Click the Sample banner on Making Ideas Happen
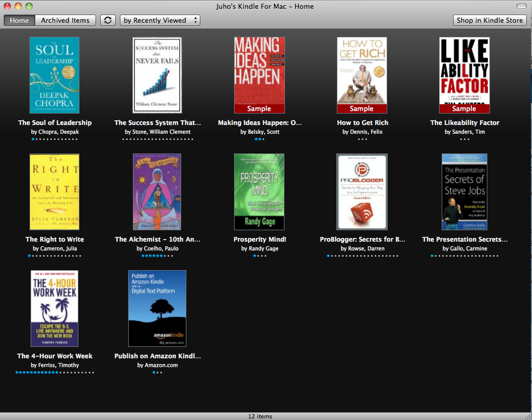 [259, 108]
